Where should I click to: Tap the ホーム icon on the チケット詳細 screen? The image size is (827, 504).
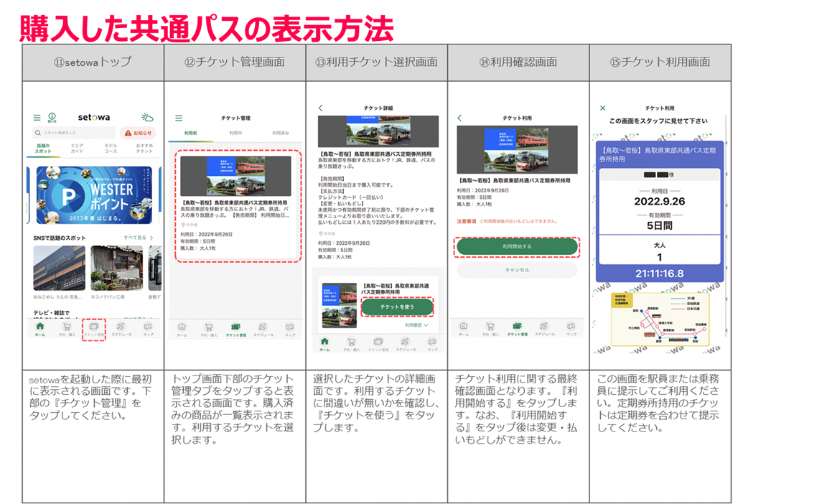(x=324, y=345)
